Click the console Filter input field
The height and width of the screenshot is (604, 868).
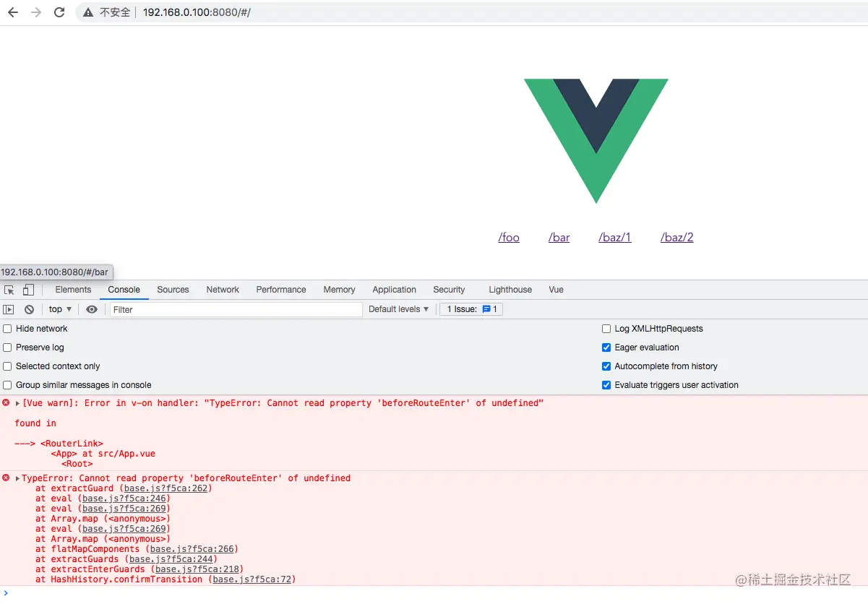pyautogui.click(x=236, y=309)
